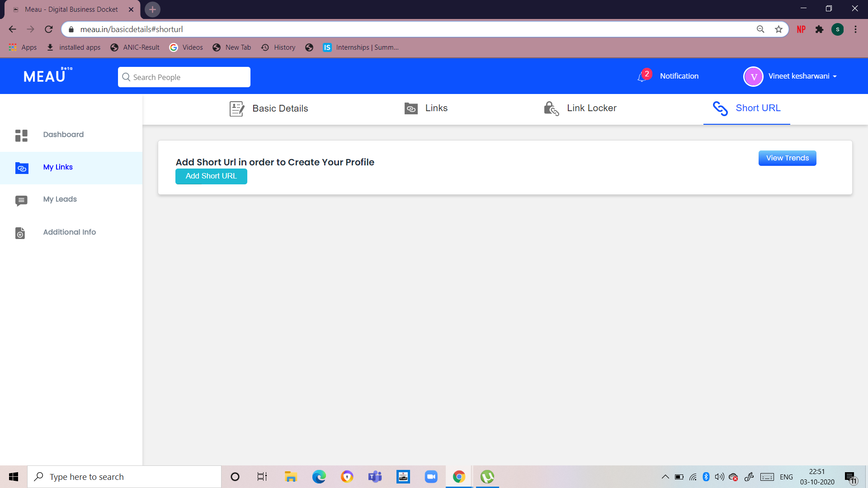The height and width of the screenshot is (488, 868).
Task: Switch to the Link Locker tab
Action: click(580, 108)
